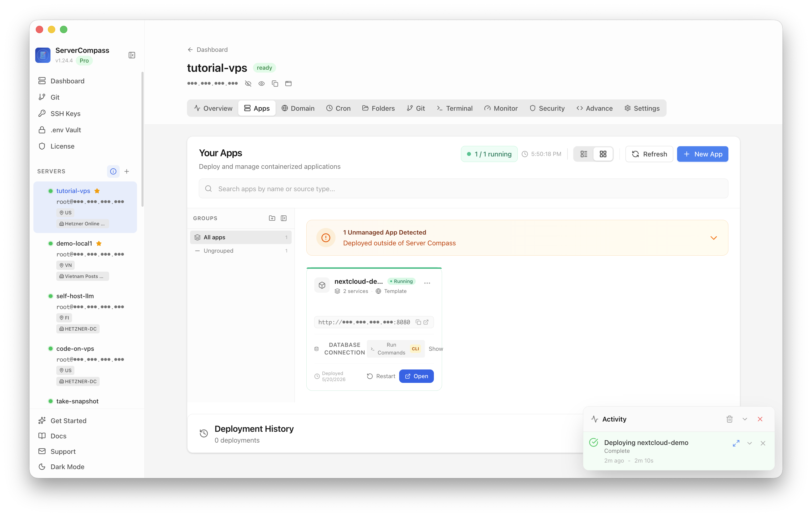This screenshot has height=517, width=812.
Task: Switch to the Advance tab
Action: (595, 108)
